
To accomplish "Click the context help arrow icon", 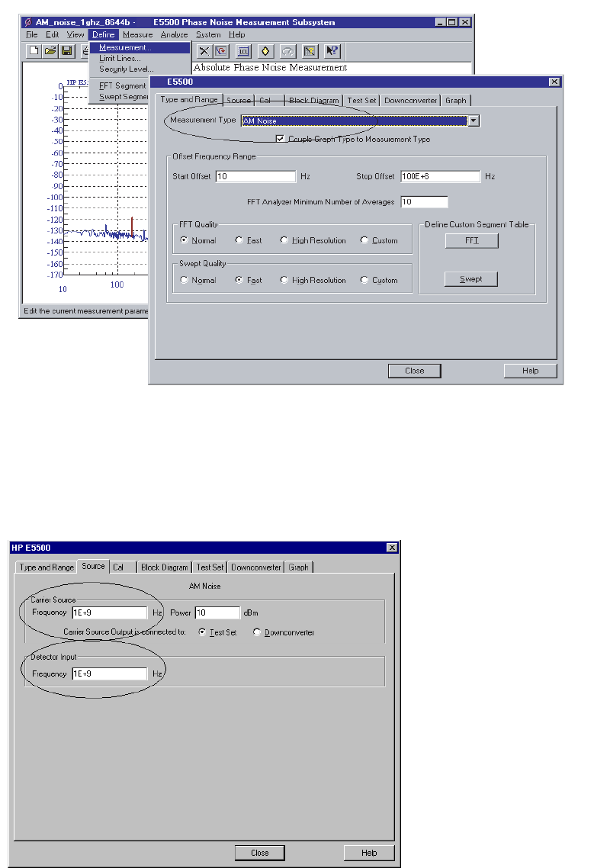I will (x=332, y=51).
